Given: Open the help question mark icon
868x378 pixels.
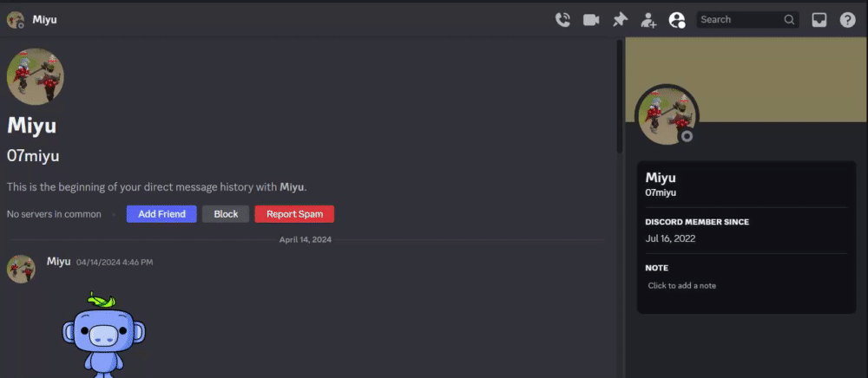Looking at the screenshot, I should coord(847,20).
